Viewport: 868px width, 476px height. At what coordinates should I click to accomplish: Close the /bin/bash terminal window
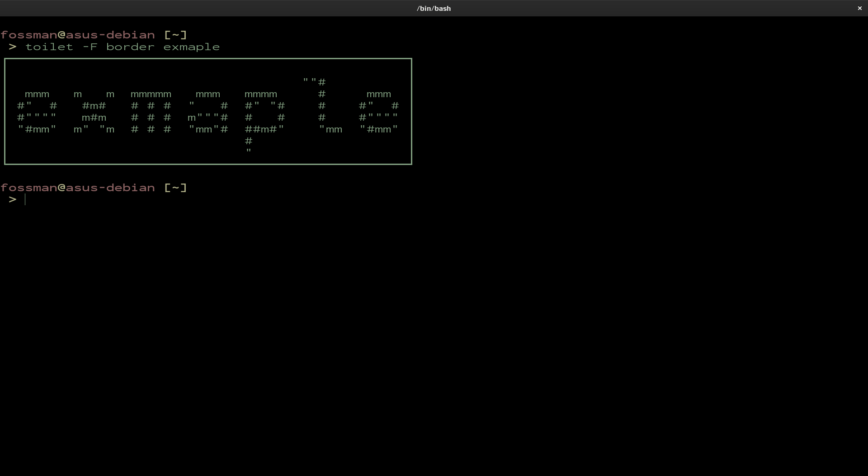859,8
